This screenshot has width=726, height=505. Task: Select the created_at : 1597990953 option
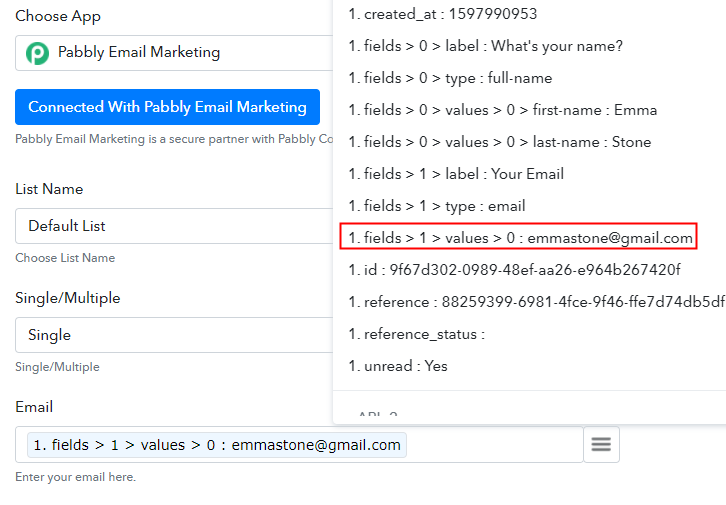[x=443, y=14]
